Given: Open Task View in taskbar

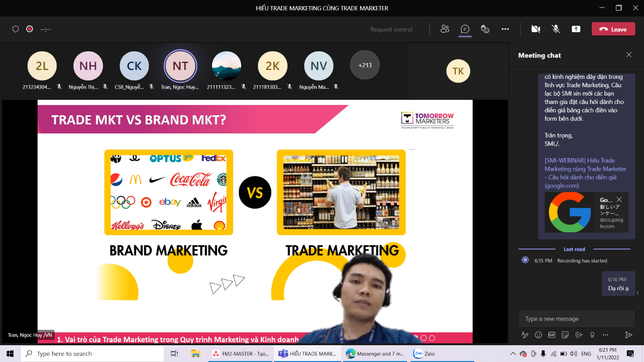Looking at the screenshot, I should (174, 354).
